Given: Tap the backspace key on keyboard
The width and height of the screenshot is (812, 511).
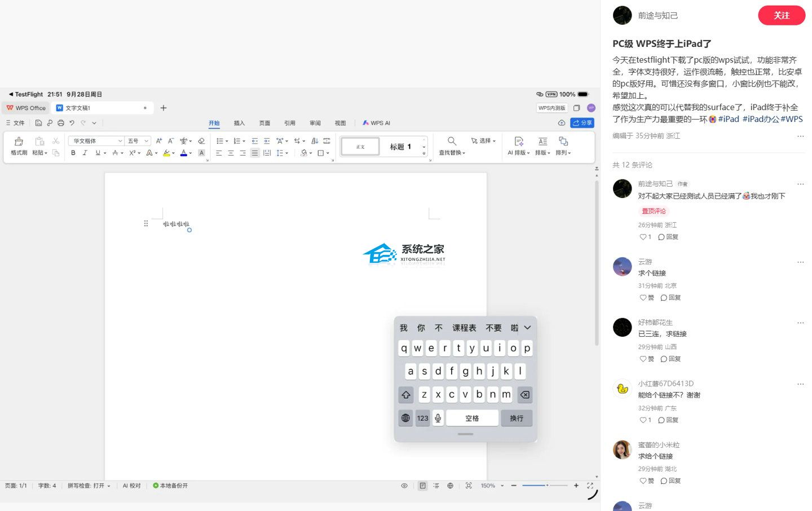Looking at the screenshot, I should tap(525, 395).
